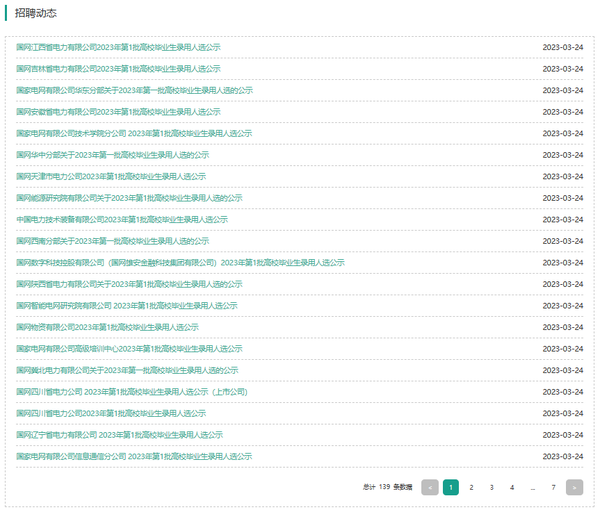Image resolution: width=600 pixels, height=512 pixels.
Task: Open 国家电网有限公司华东分部 公示 link
Action: [134, 90]
